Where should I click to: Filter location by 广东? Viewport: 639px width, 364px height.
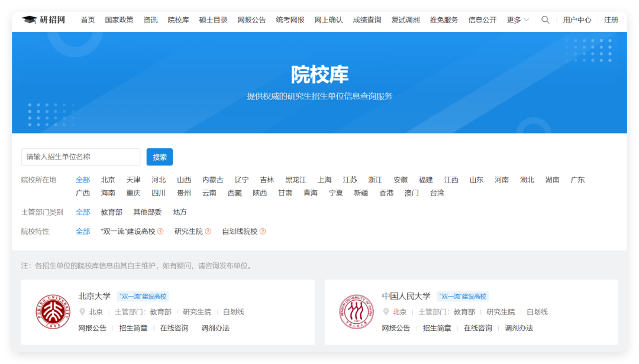(577, 180)
